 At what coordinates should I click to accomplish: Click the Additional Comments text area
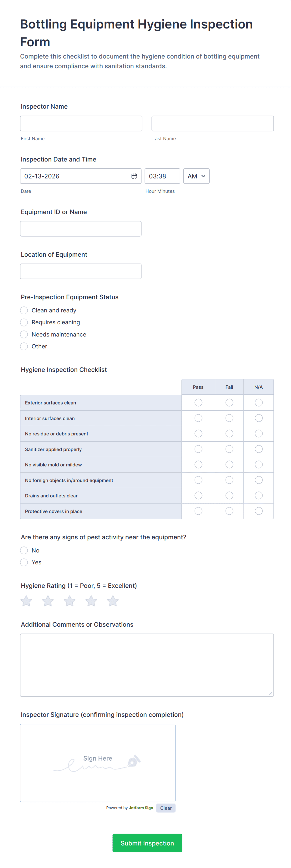pyautogui.click(x=147, y=665)
